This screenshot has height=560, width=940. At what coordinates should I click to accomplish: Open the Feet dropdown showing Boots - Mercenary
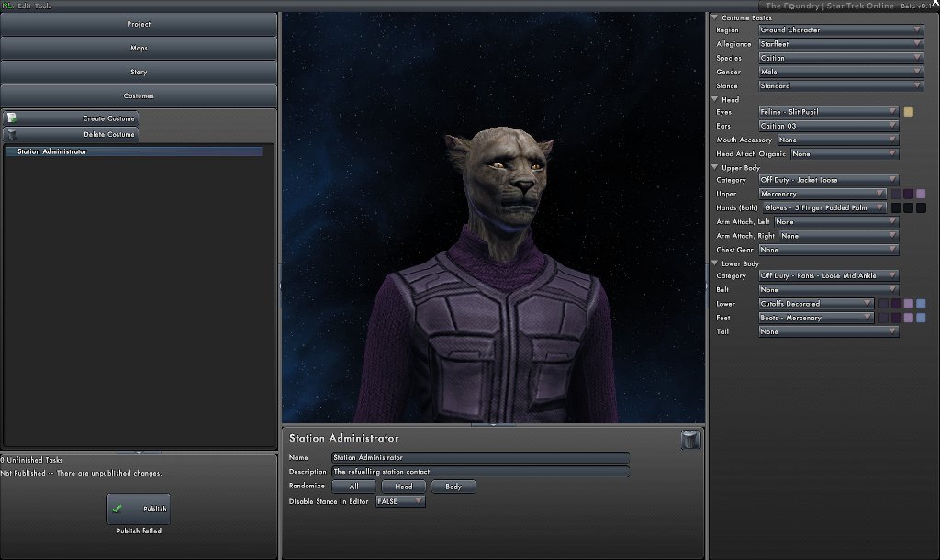click(x=816, y=318)
